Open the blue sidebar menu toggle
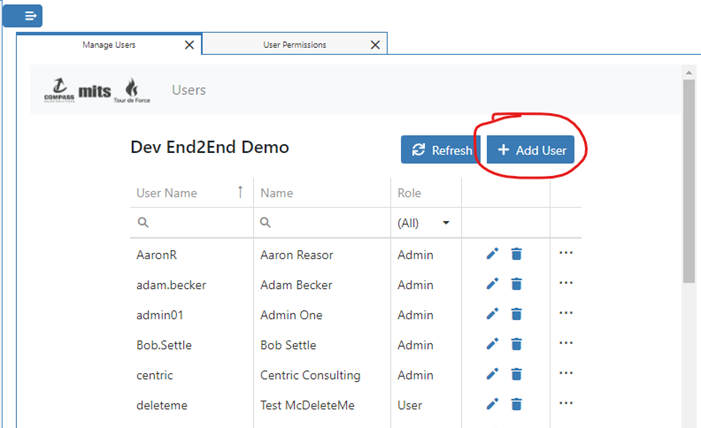This screenshot has width=701, height=428. pos(22,16)
